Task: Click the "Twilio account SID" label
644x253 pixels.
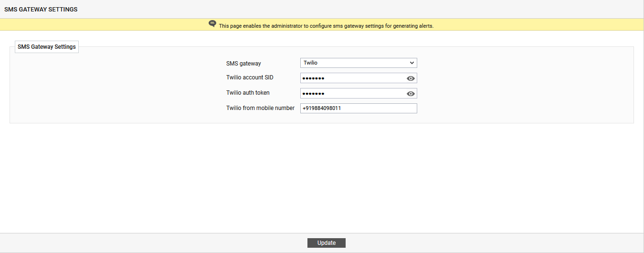Action: [x=250, y=77]
